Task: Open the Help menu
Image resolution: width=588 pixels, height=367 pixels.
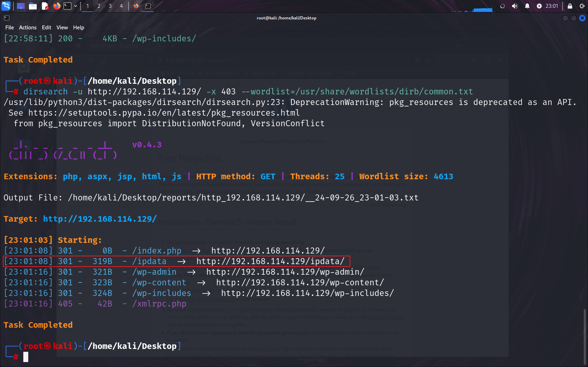Action: (79, 28)
